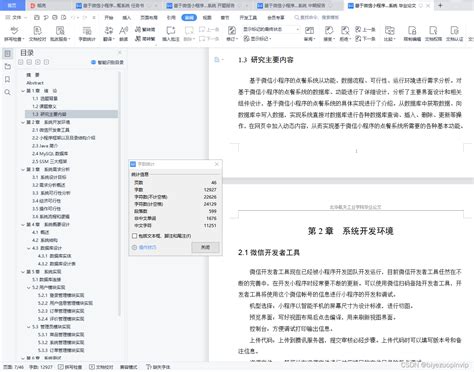Open the 开始 ribbon tab
The height and width of the screenshot is (372, 474).
[109, 17]
